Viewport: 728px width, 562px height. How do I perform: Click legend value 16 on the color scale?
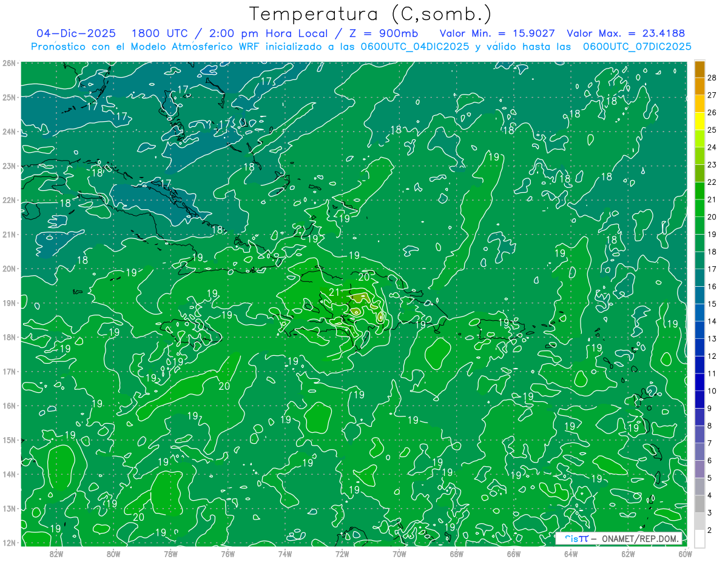[x=712, y=286]
